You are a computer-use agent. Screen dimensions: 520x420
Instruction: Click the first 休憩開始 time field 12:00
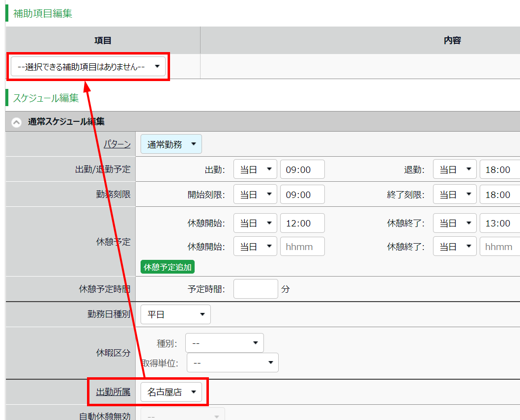click(x=302, y=223)
